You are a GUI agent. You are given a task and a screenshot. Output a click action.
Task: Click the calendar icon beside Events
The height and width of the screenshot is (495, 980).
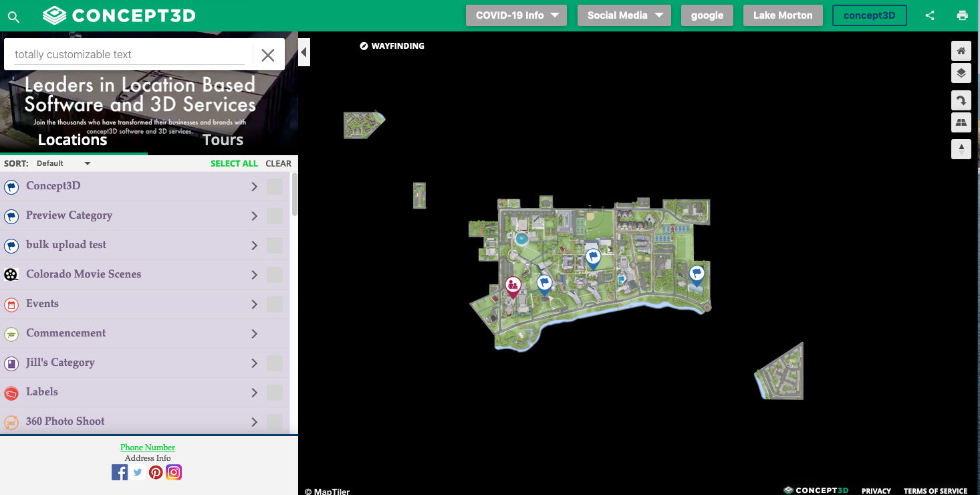click(x=11, y=304)
